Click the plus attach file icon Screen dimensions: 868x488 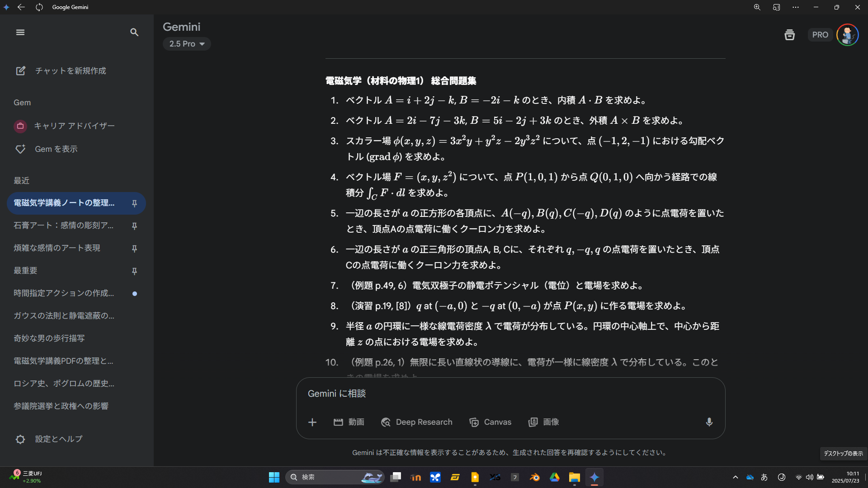tap(312, 422)
